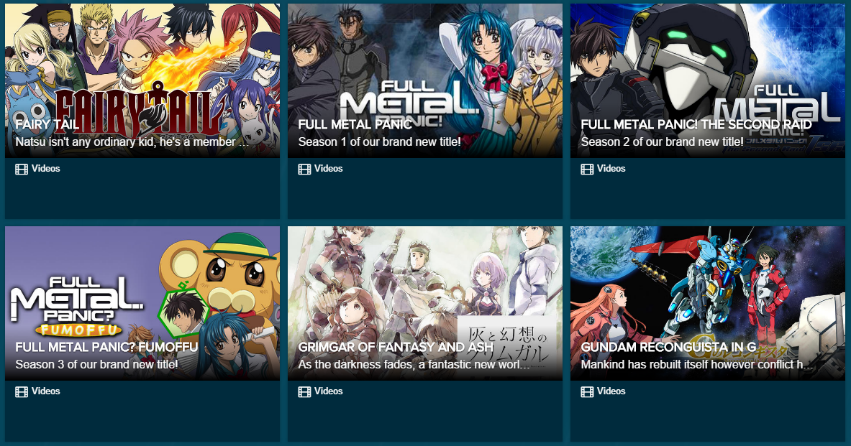Click the GRIMGAR OF FANTASY AND ASH title
851x446 pixels.
tap(396, 347)
